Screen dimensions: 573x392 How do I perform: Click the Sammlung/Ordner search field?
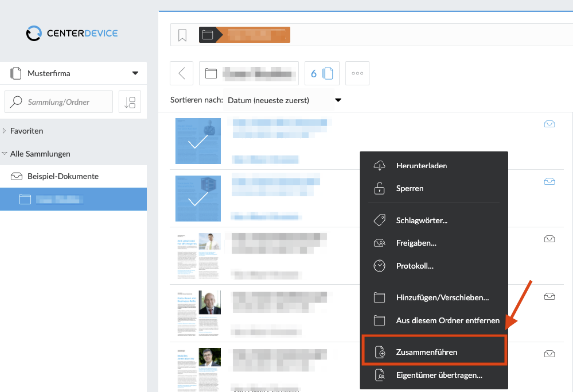59,102
